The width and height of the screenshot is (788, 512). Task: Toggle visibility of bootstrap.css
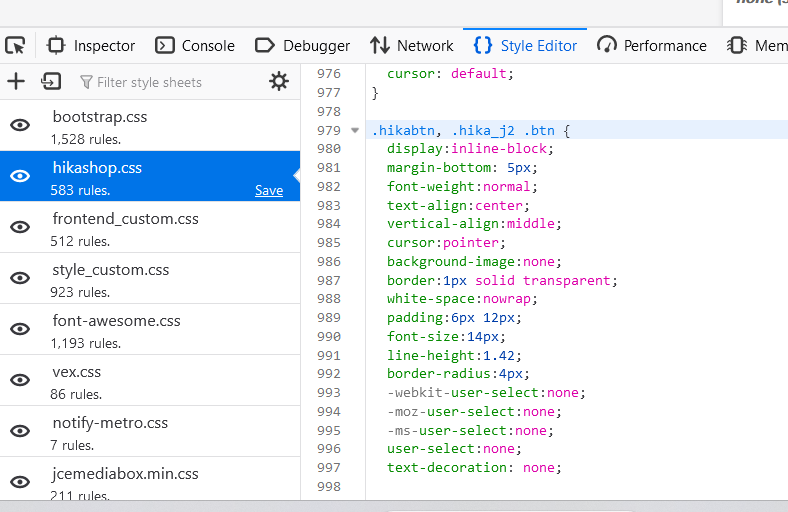click(x=20, y=125)
